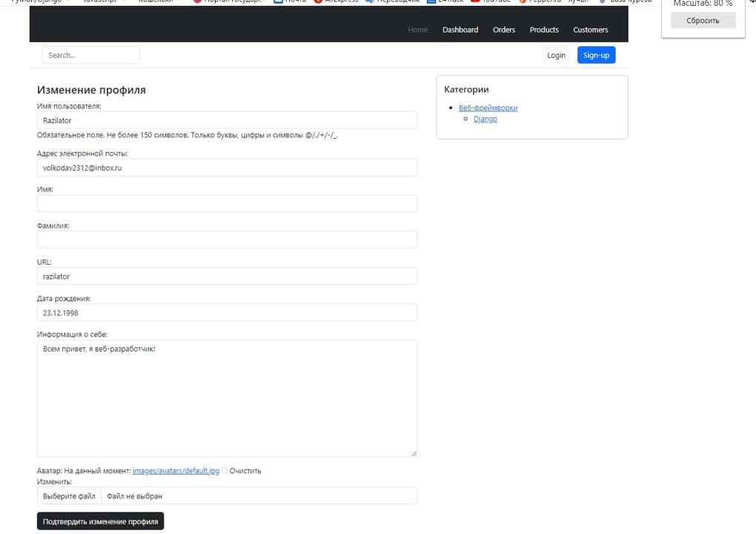Click the Файл не выбран file area
This screenshot has width=756, height=534.
click(259, 496)
